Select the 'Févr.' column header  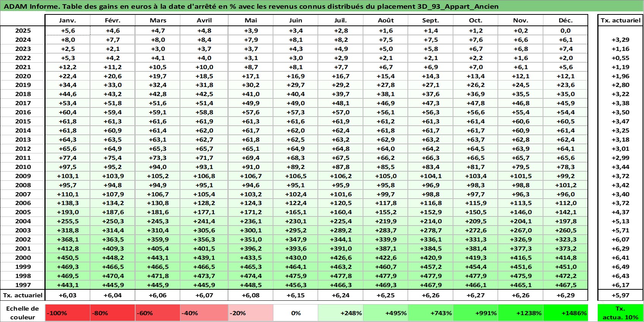point(113,21)
